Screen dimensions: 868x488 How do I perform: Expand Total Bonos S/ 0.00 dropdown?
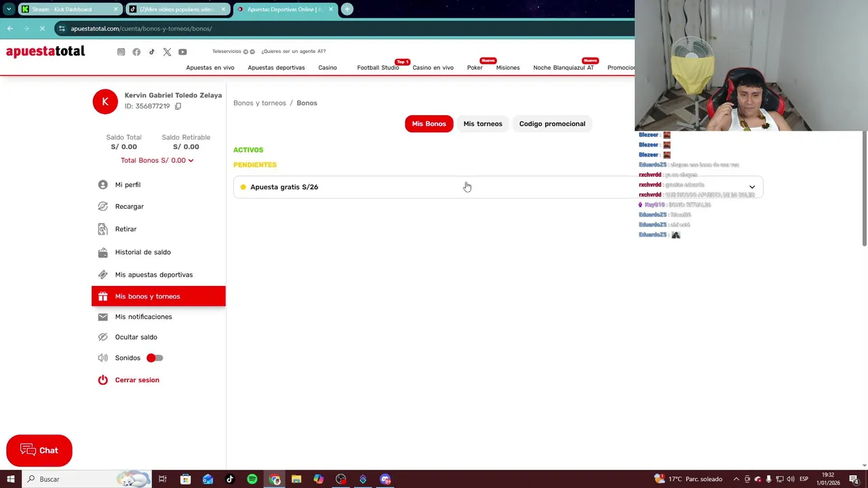[157, 161]
